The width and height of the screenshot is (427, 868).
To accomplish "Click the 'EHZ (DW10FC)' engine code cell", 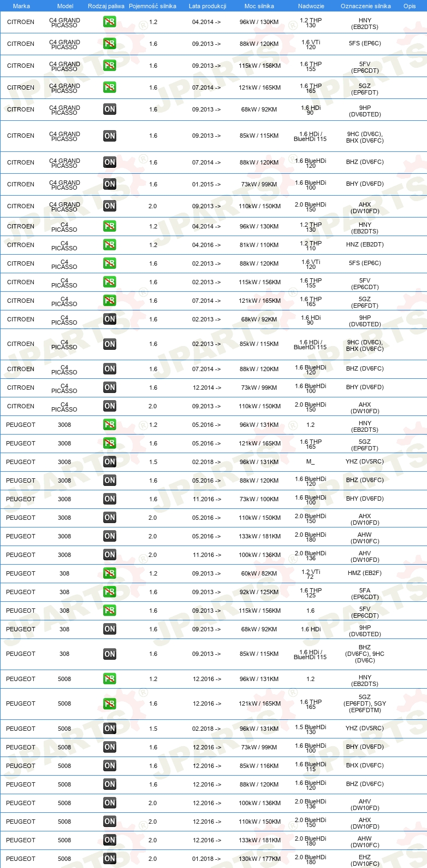I will (365, 860).
